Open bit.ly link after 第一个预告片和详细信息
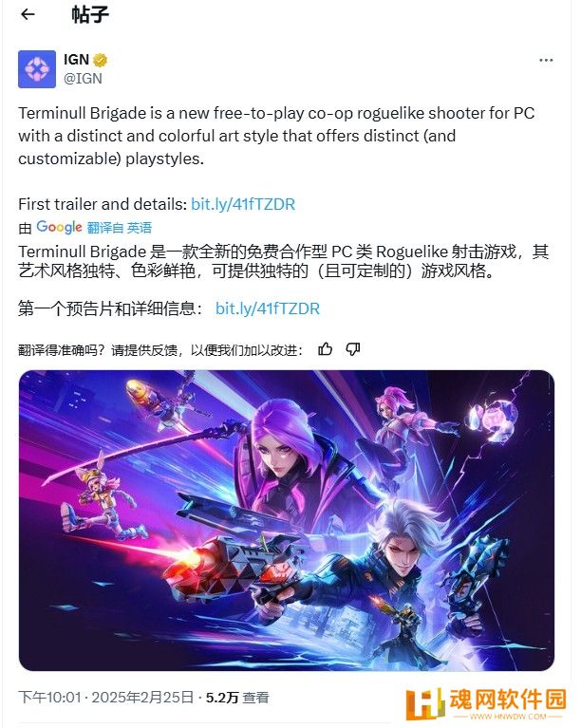The image size is (581, 728). point(268,308)
